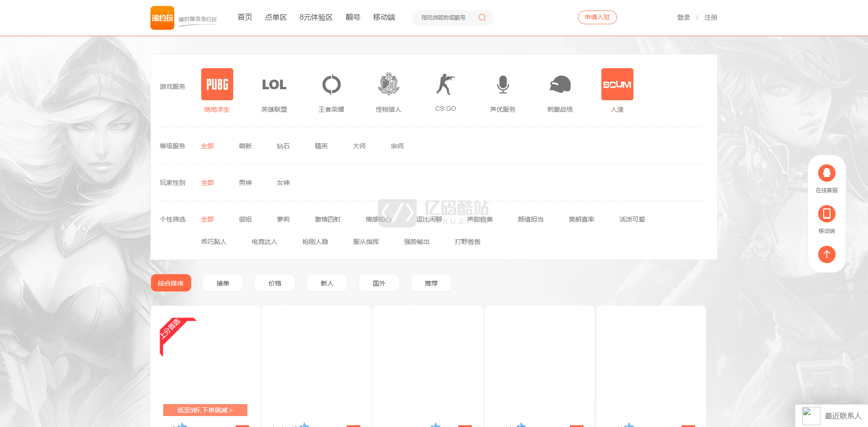Select the SCUM 人渣 game icon
Image resolution: width=868 pixels, height=427 pixels.
(617, 84)
